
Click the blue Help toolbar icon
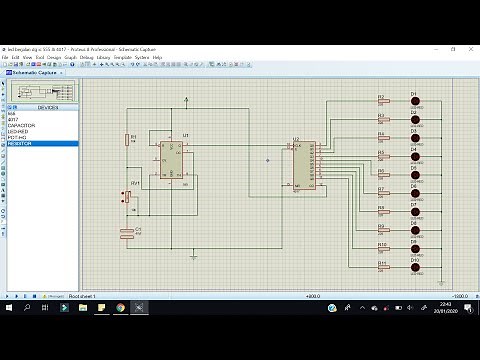(72, 64)
